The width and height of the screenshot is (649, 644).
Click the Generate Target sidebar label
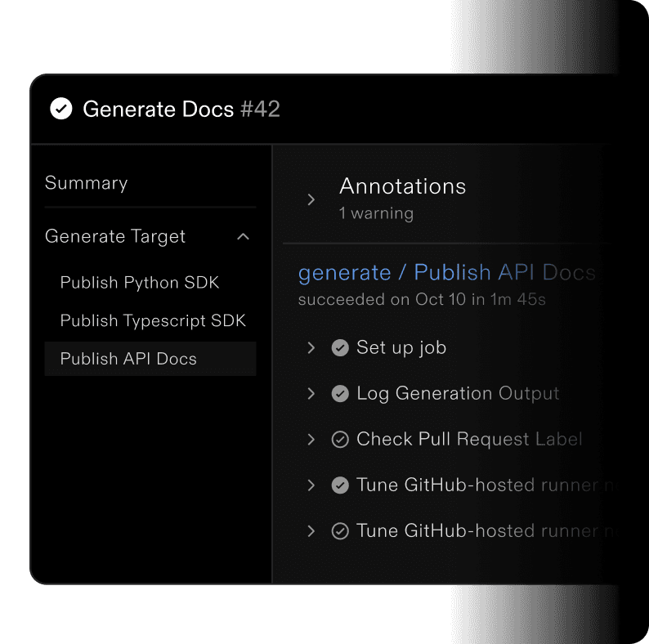[x=115, y=237]
